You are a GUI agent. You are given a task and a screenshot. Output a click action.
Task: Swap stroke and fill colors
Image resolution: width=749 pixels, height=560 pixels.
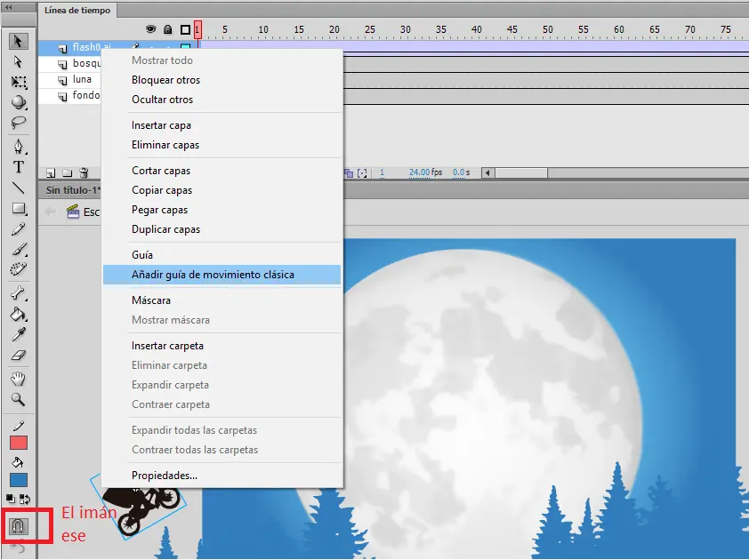coord(25,500)
